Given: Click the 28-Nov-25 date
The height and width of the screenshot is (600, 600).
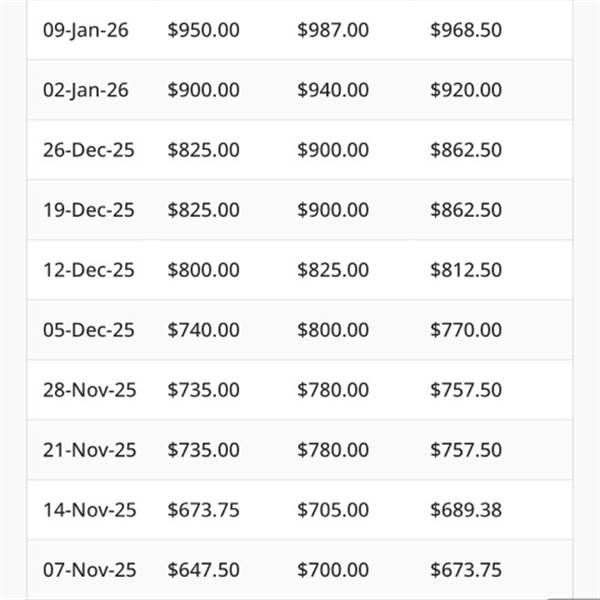Looking at the screenshot, I should tap(88, 390).
